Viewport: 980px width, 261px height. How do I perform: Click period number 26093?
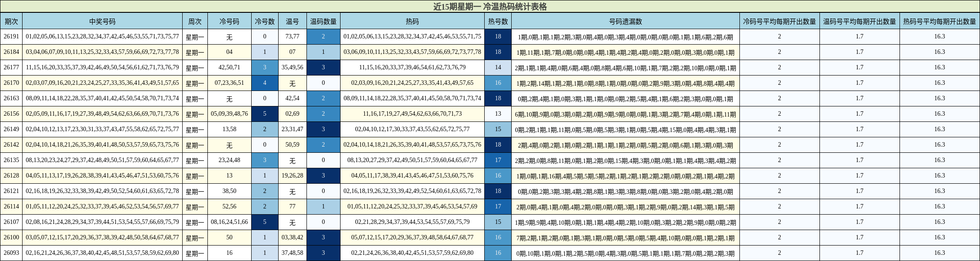(x=11, y=253)
